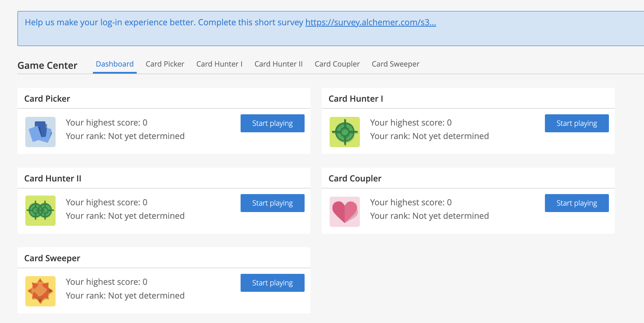The height and width of the screenshot is (323, 644).
Task: Click the Card Sweeper panel heading
Action: (x=52, y=258)
